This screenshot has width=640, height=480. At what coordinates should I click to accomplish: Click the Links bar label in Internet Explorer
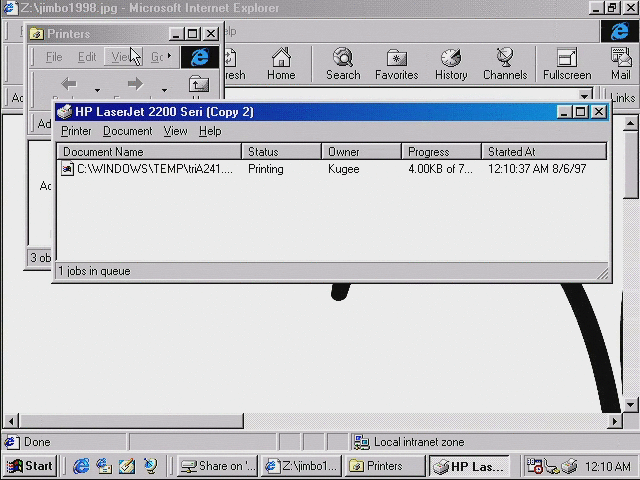tap(623, 98)
